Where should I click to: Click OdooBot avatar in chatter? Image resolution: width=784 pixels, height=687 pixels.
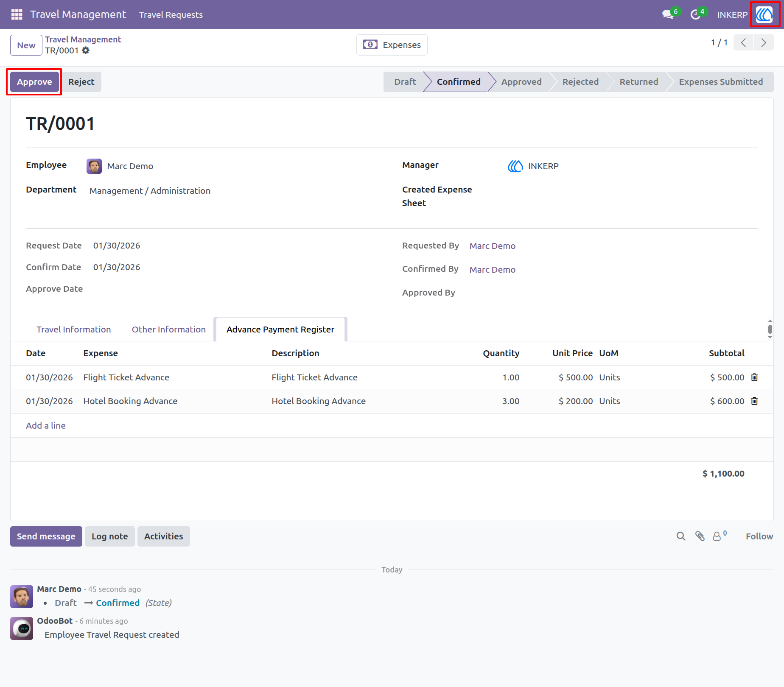point(22,628)
